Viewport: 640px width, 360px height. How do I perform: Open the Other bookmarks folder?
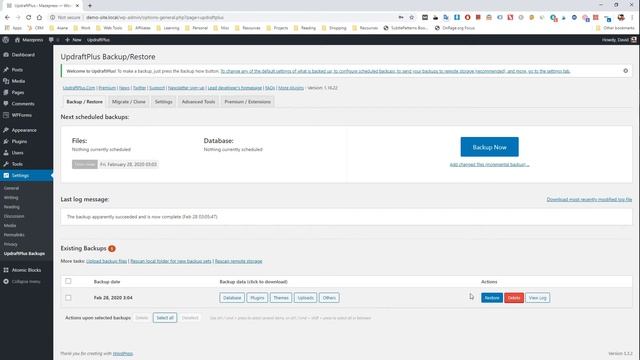(615, 28)
